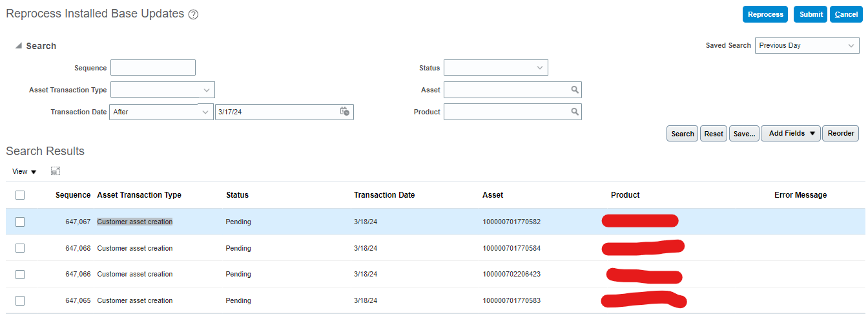Focus the Product input field
This screenshot has height=334, width=868.
pos(506,112)
